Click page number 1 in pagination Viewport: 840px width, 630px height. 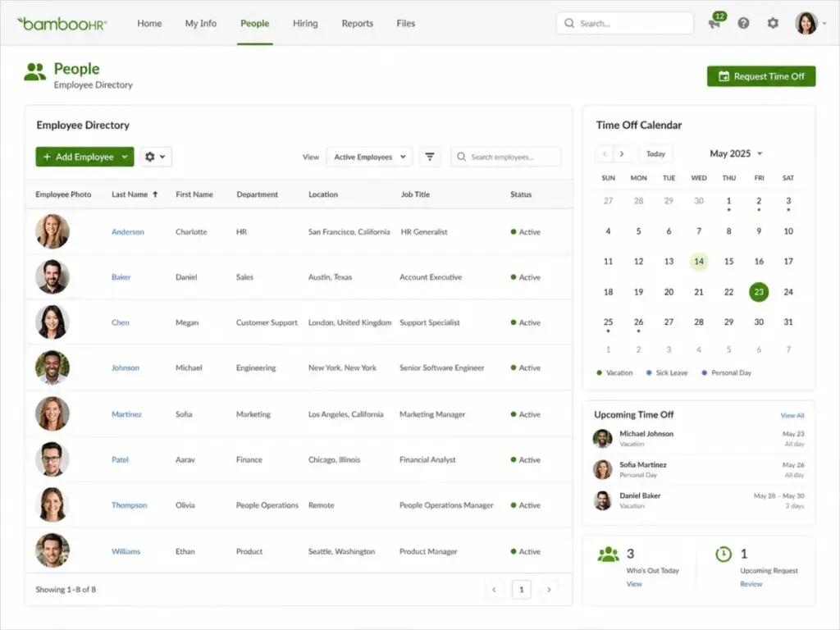coord(521,590)
